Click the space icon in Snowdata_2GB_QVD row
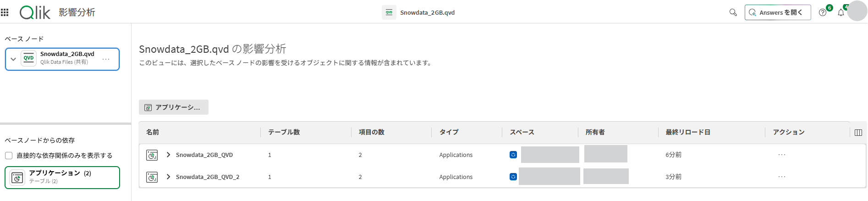 click(x=513, y=155)
